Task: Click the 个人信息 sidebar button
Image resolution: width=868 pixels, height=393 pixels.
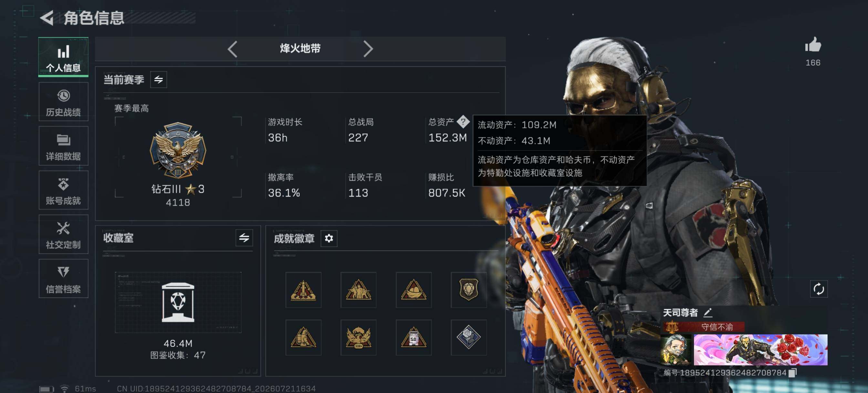Action: [x=63, y=57]
